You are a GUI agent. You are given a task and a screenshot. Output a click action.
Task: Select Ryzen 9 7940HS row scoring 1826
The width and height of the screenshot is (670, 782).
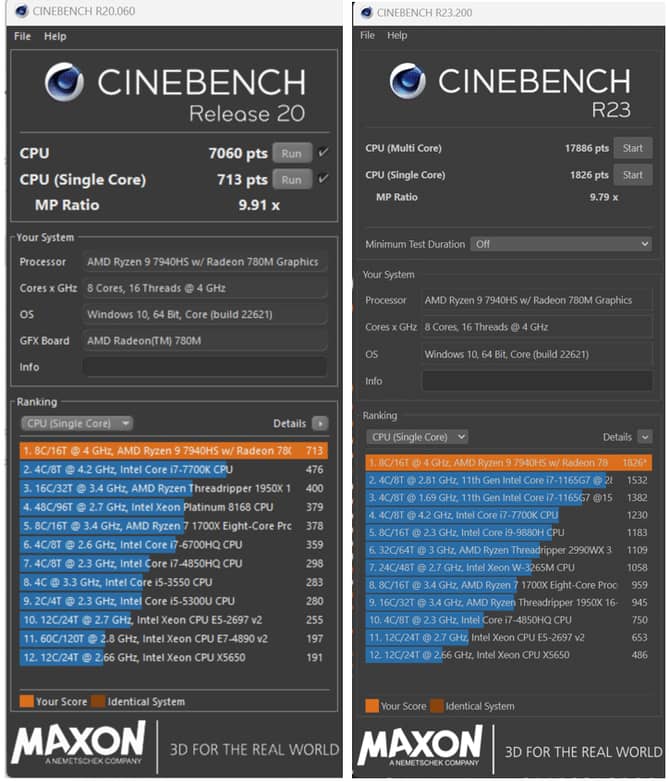click(508, 463)
